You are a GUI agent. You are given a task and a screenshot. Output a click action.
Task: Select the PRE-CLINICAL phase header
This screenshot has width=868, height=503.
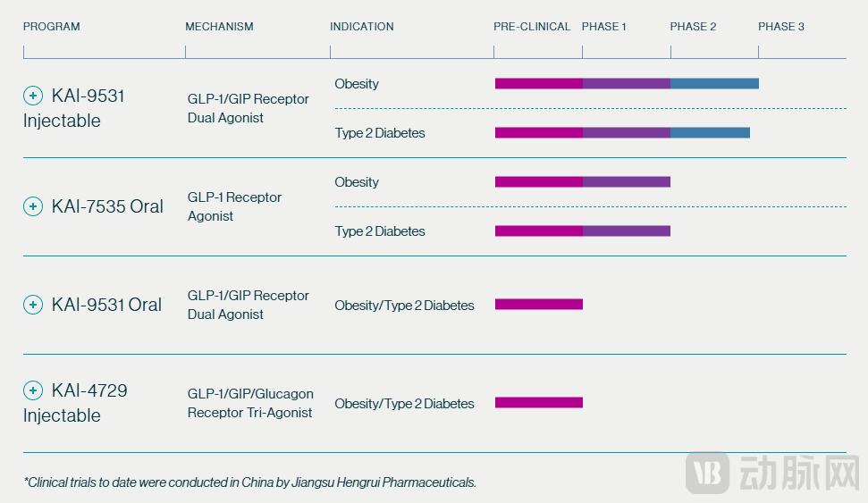pos(532,27)
